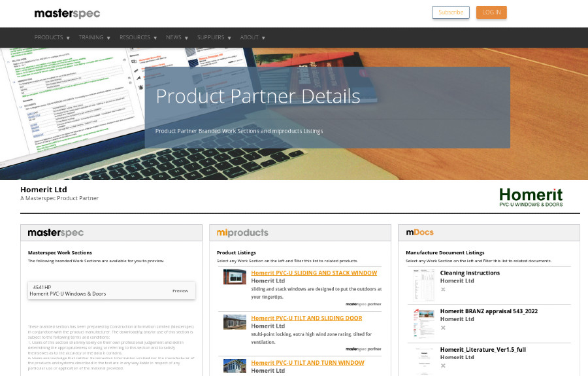Click the mDocs panel logo
The height and width of the screenshot is (376, 588).
click(419, 233)
